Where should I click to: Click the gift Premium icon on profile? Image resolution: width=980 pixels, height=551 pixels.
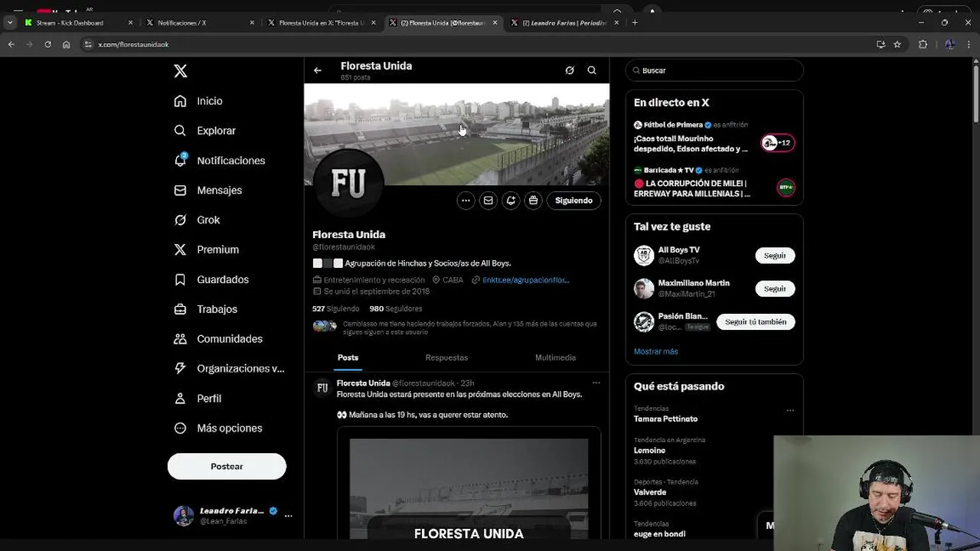pyautogui.click(x=534, y=201)
